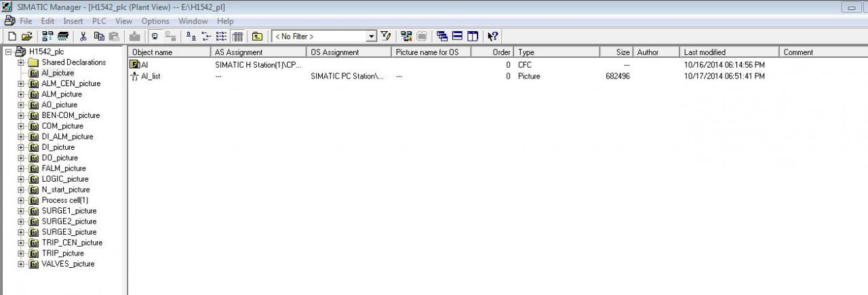Select VALVES_picture folder in tree
Image resolution: width=868 pixels, height=295 pixels.
(x=68, y=264)
